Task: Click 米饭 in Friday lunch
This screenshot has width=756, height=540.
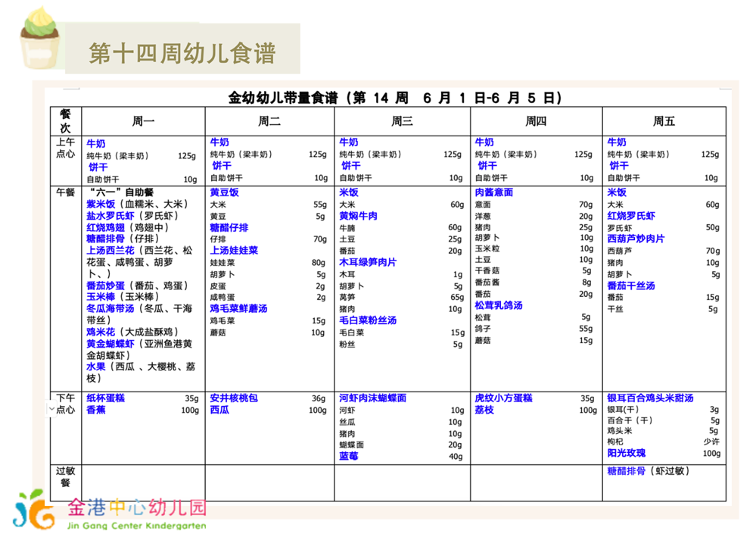Action: (617, 192)
